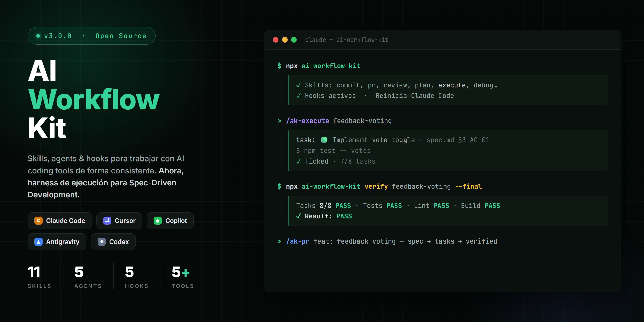Select the Claude Code badge label
Screen dimensions: 644x322
65,221
